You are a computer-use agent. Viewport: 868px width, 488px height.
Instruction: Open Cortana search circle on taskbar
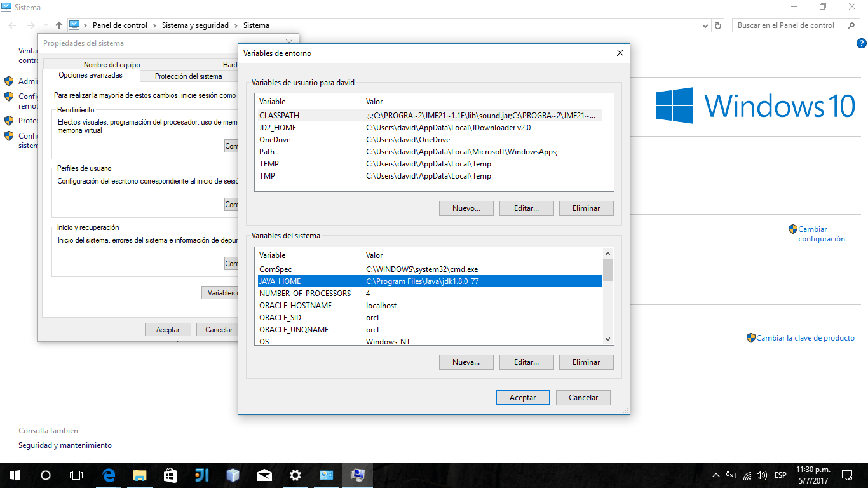(45, 475)
